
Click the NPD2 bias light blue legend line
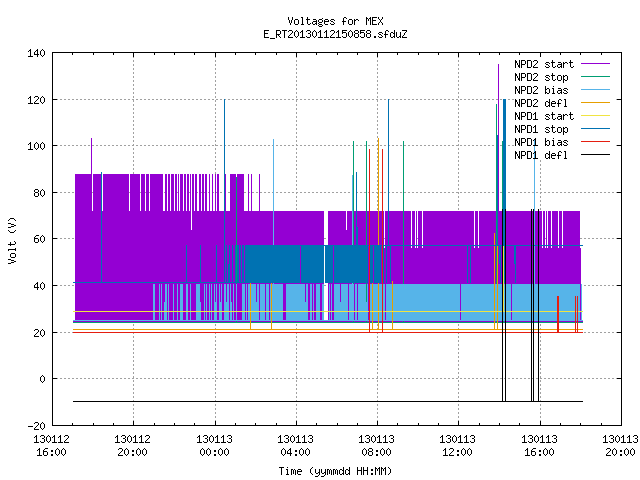[x=595, y=90]
